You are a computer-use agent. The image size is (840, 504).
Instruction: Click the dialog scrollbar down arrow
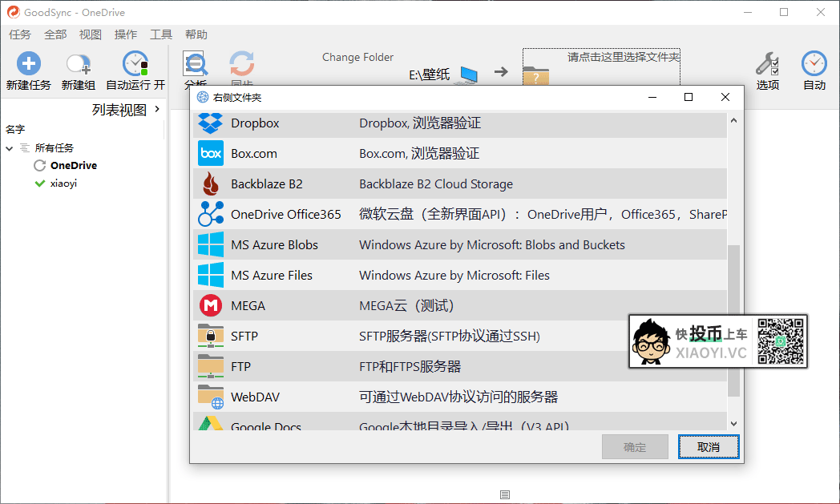pyautogui.click(x=733, y=423)
